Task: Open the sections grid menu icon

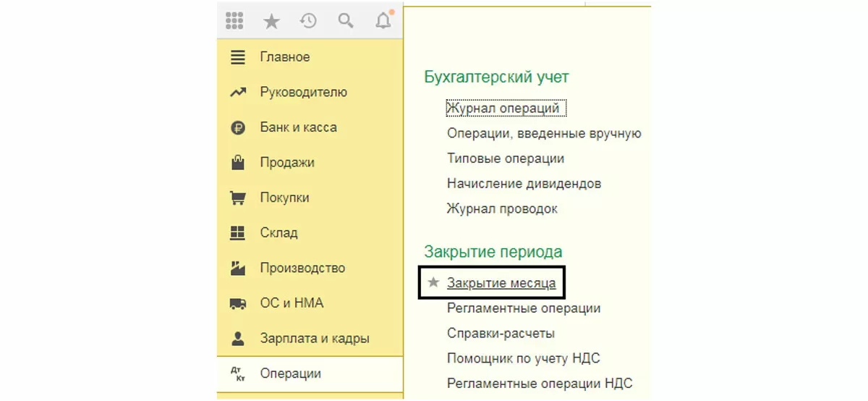Action: [234, 21]
